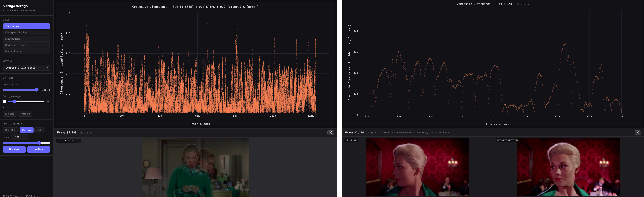The width and height of the screenshot is (644, 197).
Task: Click the Original frame thumbnail
Action: click(417, 167)
